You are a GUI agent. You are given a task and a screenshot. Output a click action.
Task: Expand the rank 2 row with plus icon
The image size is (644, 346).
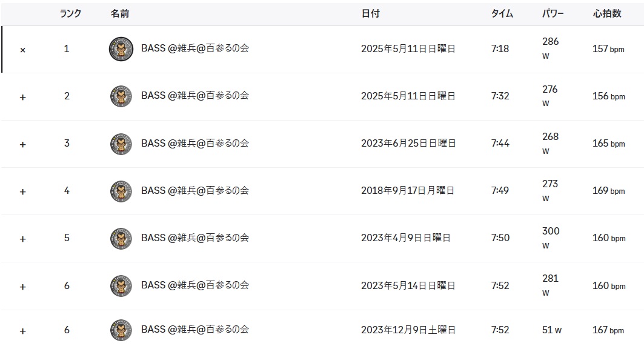tap(22, 98)
